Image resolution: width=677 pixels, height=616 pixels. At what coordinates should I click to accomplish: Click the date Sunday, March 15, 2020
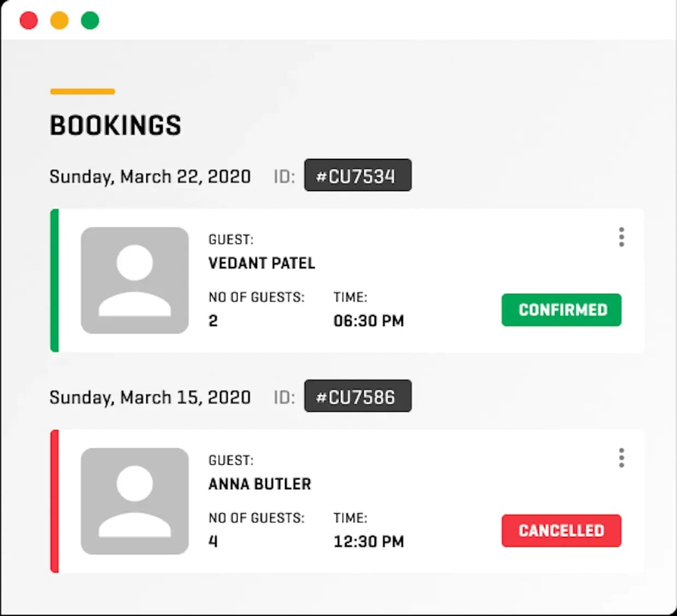tap(150, 397)
